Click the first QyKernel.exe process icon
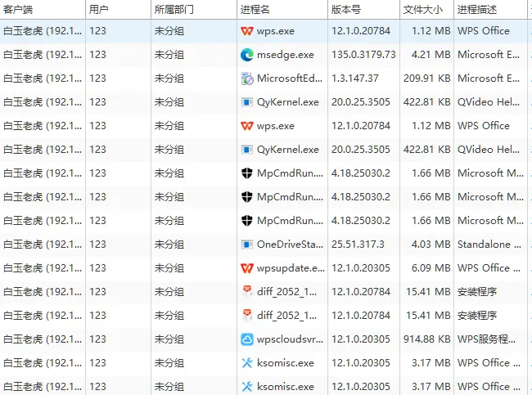 247,102
